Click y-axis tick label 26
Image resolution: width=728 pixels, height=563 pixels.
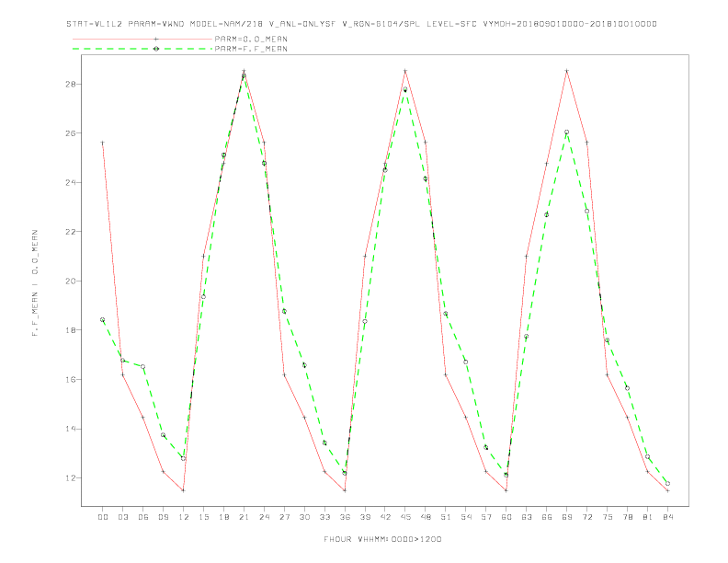(71, 133)
